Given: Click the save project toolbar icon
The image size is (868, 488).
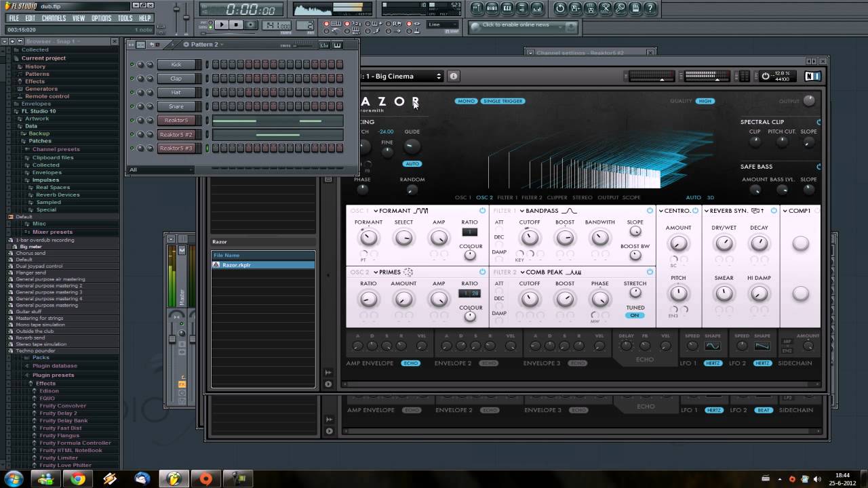Looking at the screenshot, I should click(576, 8).
